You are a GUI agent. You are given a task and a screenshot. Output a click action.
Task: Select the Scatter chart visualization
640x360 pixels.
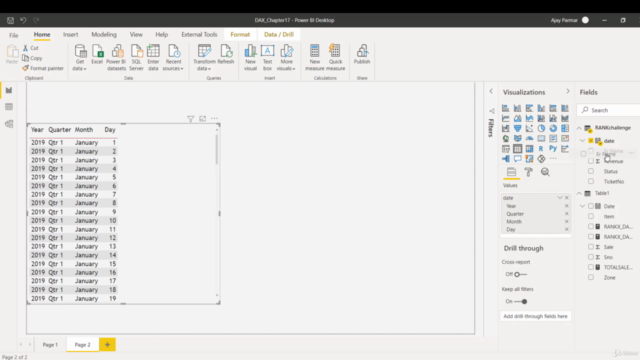[x=529, y=129]
